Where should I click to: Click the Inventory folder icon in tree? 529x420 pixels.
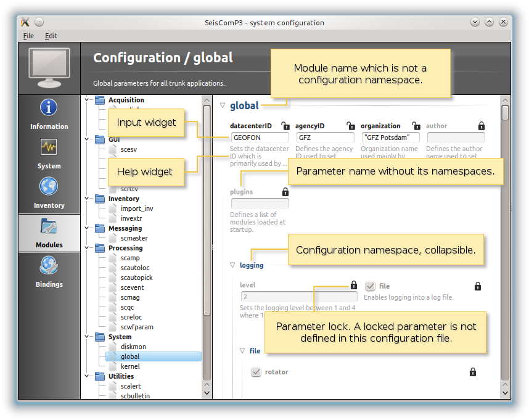[x=100, y=199]
